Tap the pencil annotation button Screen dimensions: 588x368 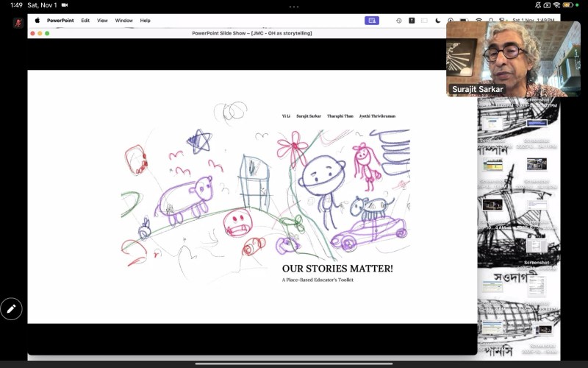tap(11, 309)
